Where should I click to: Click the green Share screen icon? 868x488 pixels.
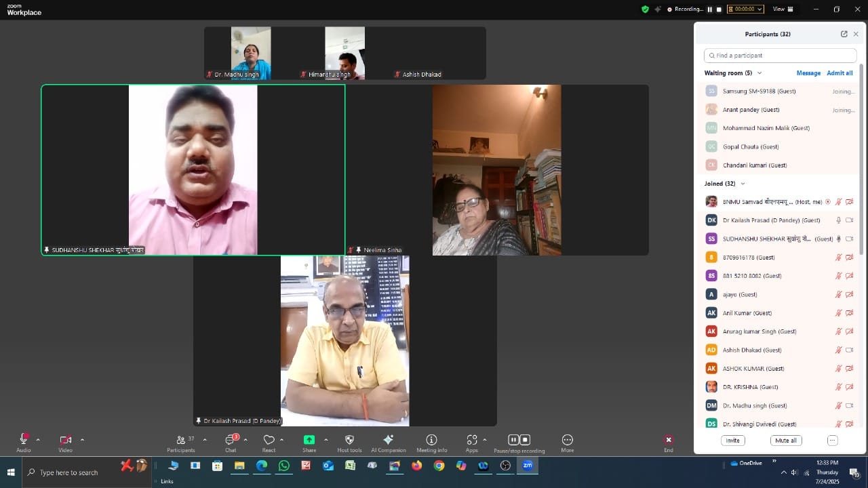pos(309,441)
